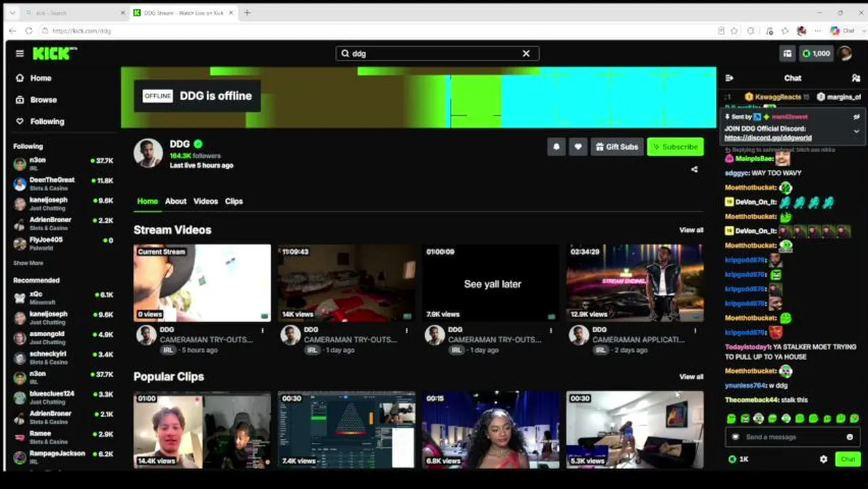This screenshot has width=868, height=489.
Task: Clear the search box with the X
Action: point(526,54)
